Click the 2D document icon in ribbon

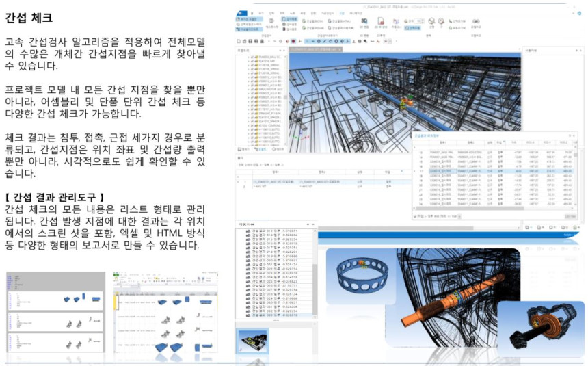pyautogui.click(x=380, y=22)
